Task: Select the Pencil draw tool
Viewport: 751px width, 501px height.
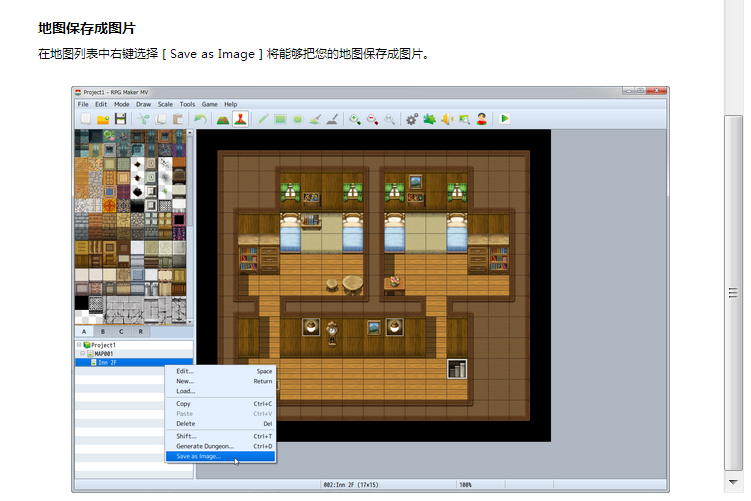Action: pyautogui.click(x=263, y=119)
